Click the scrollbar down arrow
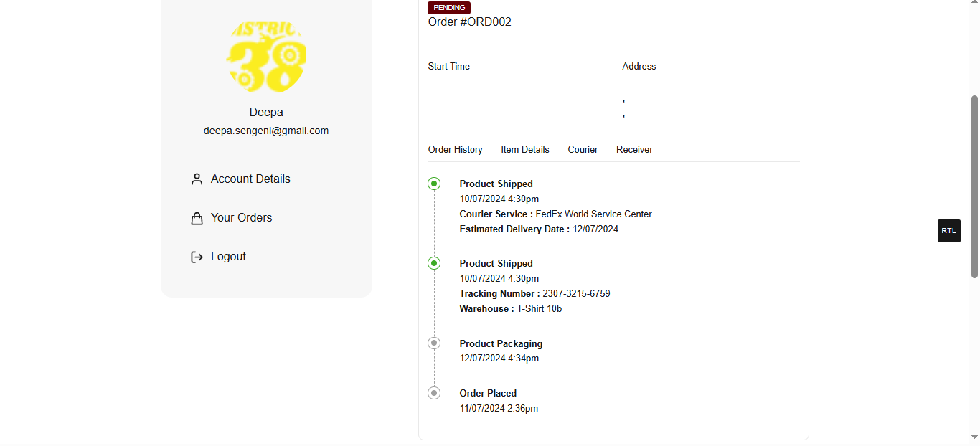 (x=974, y=437)
